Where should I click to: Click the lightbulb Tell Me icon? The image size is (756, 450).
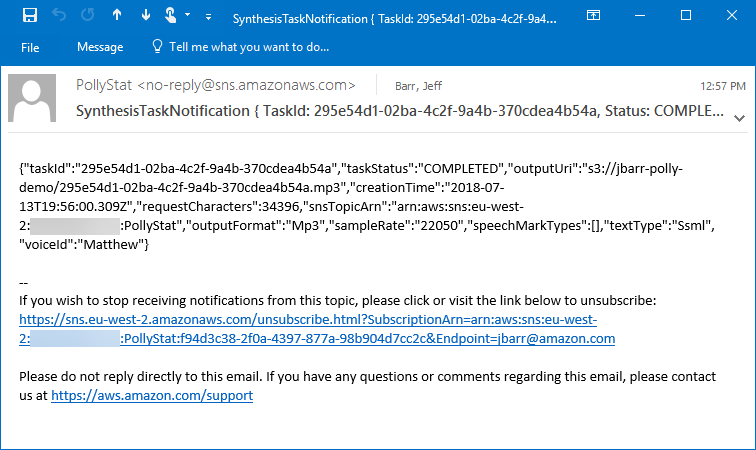pos(157,47)
